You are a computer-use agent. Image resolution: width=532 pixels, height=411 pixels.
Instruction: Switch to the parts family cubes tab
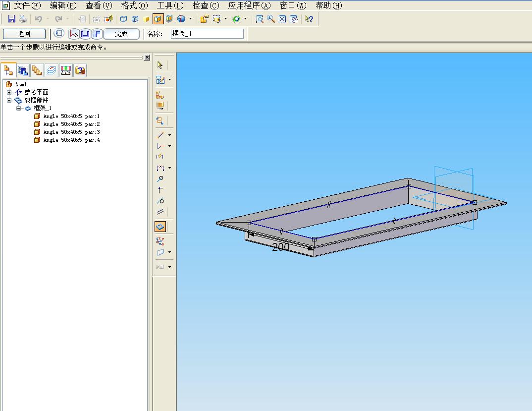tap(37, 70)
